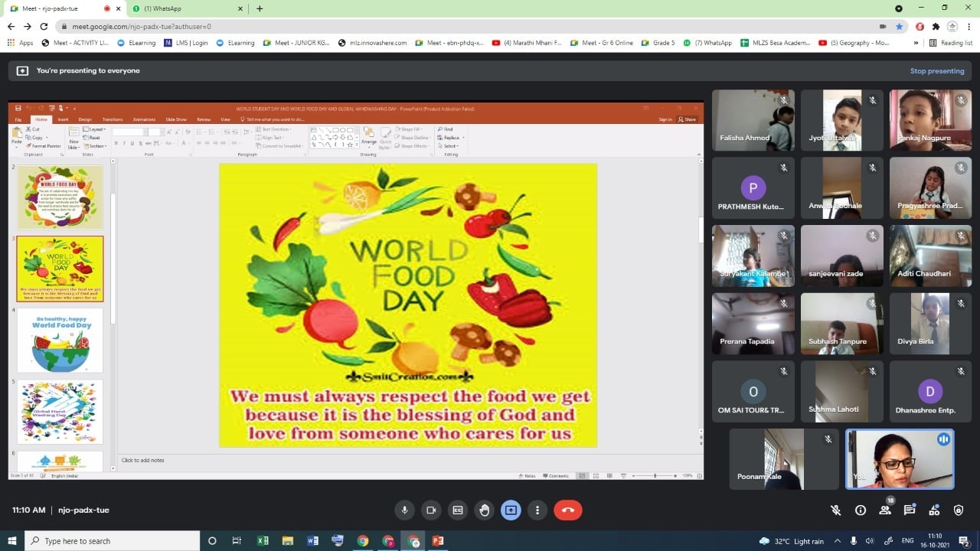Open the Shape Outline dropdown
This screenshot has width=980, height=551.
tap(414, 138)
